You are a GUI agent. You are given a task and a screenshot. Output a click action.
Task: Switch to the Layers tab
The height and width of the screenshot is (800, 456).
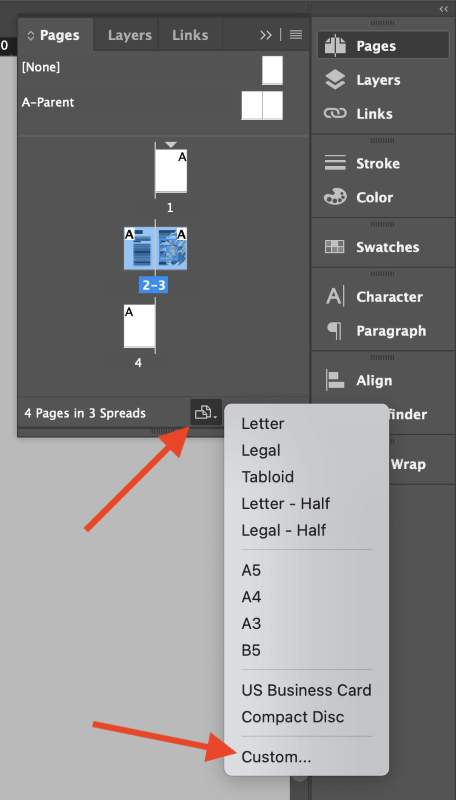tap(130, 35)
